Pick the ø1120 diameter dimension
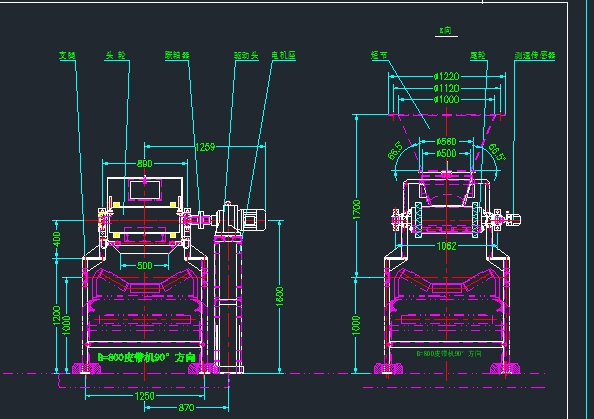The height and width of the screenshot is (419, 594). click(x=447, y=88)
